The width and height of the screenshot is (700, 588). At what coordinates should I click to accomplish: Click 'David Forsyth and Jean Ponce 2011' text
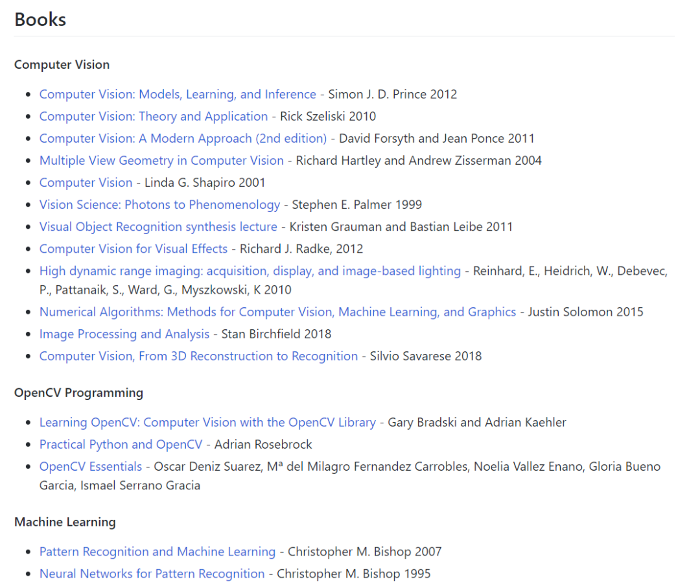click(437, 138)
